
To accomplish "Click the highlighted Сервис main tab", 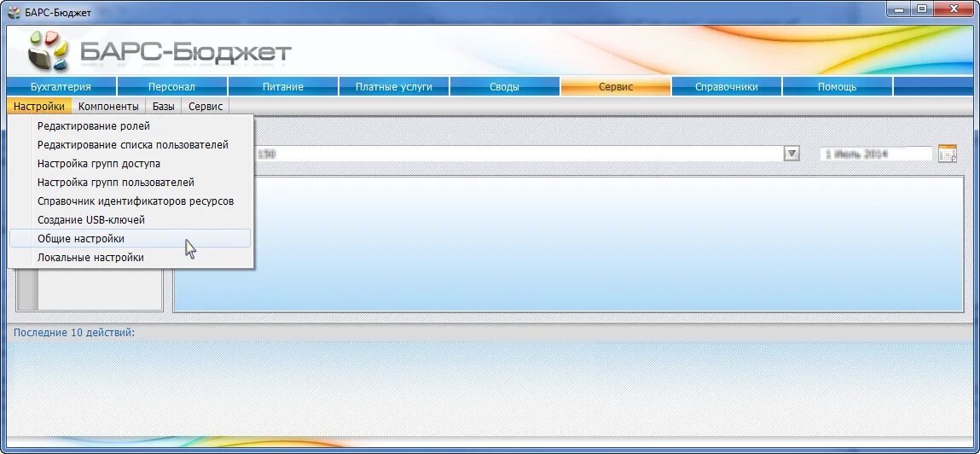I will [616, 87].
